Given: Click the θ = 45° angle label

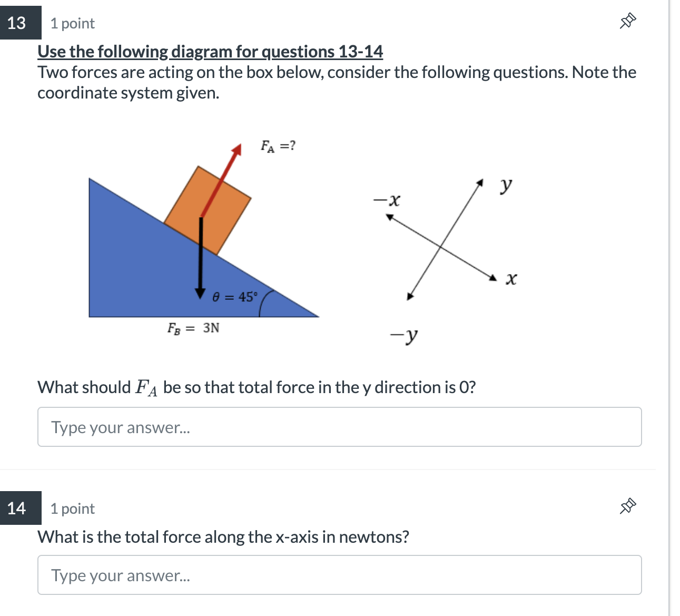Looking at the screenshot, I should tap(234, 298).
